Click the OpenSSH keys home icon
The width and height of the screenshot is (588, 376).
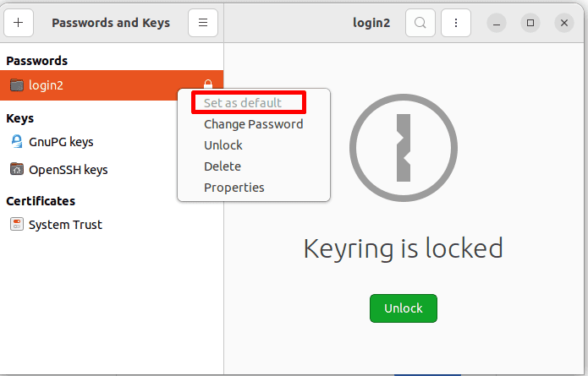[16, 169]
